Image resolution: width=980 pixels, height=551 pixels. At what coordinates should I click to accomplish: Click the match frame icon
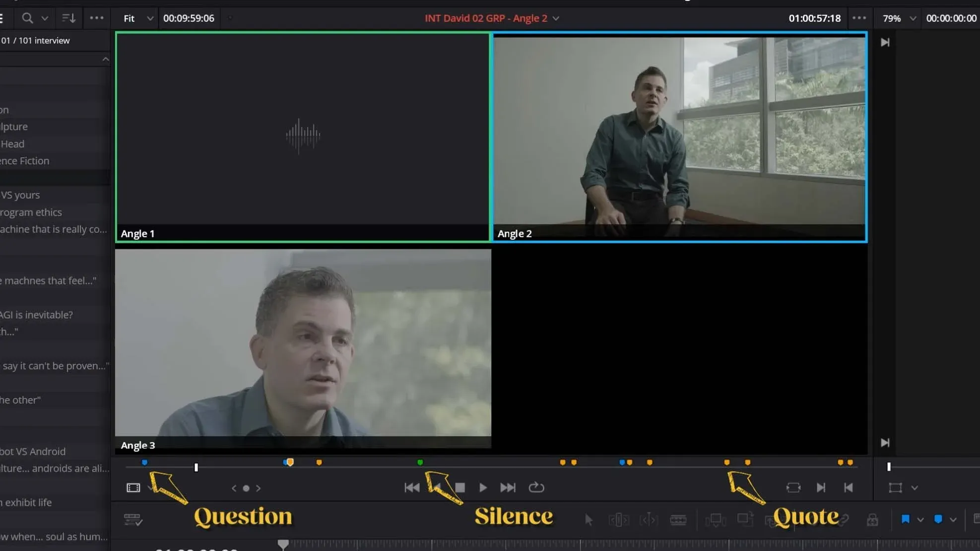tap(793, 487)
